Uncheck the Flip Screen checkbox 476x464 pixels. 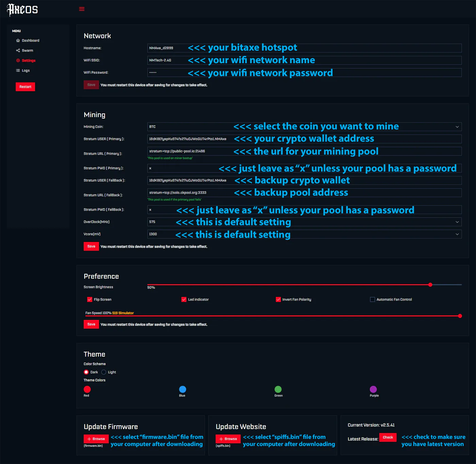tap(90, 300)
